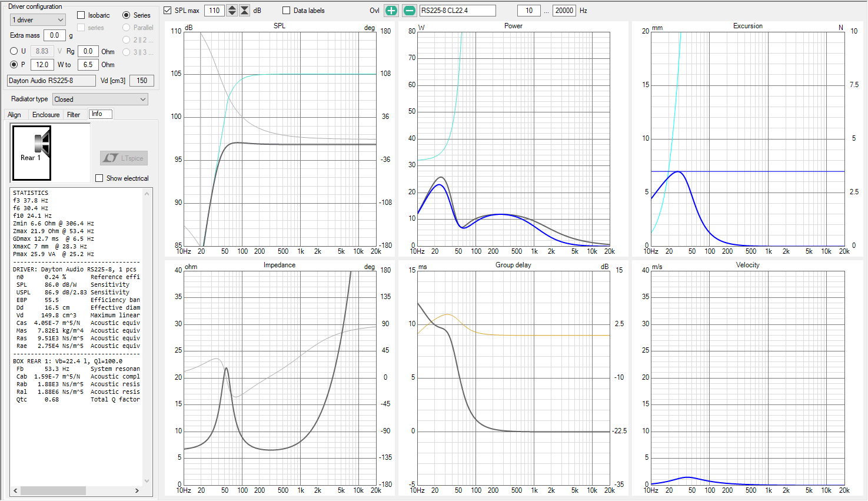Click horizontal scrollbar thumb under statistics
This screenshot has height=501, width=868.
pos(54,490)
